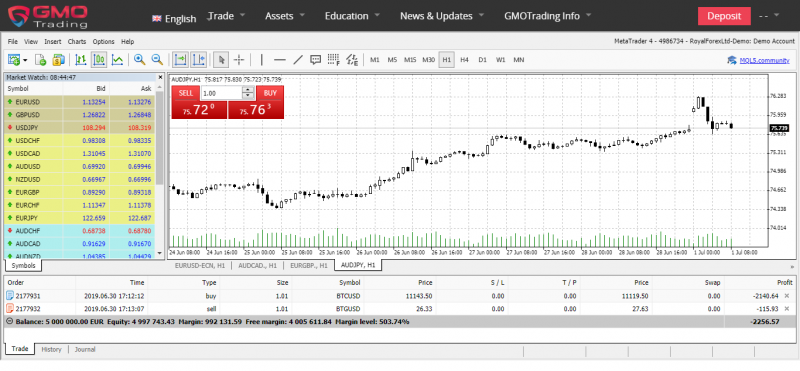Select the horizontal line drawing tool
The image size is (800, 371).
280,60
